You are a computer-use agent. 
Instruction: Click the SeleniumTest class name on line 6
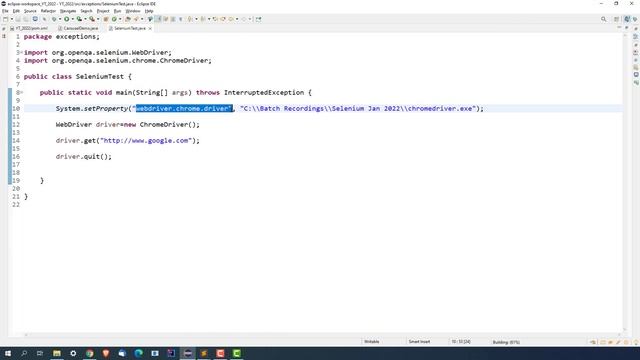click(x=100, y=77)
